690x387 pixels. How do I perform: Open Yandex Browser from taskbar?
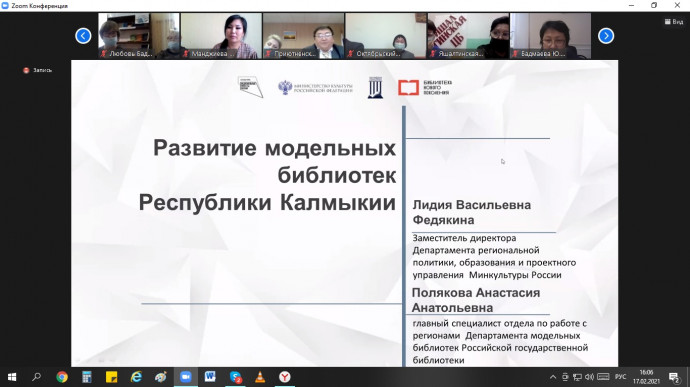coord(285,377)
